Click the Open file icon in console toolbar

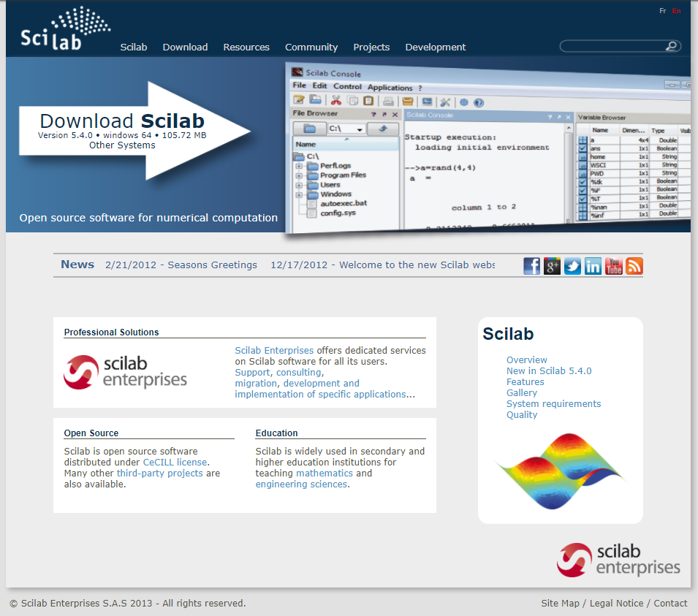coord(315,99)
